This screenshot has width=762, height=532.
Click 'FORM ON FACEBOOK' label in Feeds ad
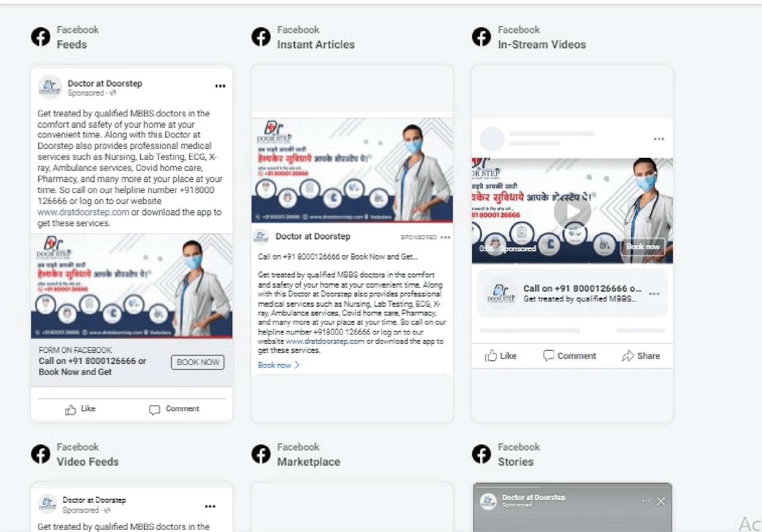[x=75, y=350]
